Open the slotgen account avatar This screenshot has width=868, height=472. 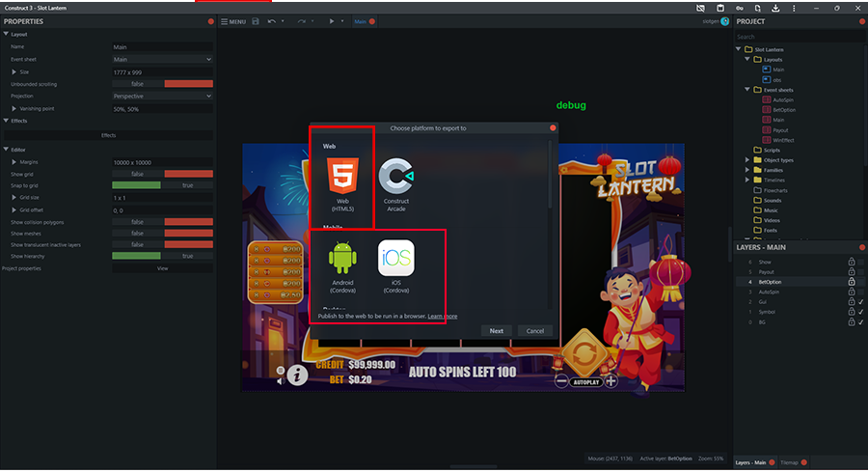(x=724, y=21)
